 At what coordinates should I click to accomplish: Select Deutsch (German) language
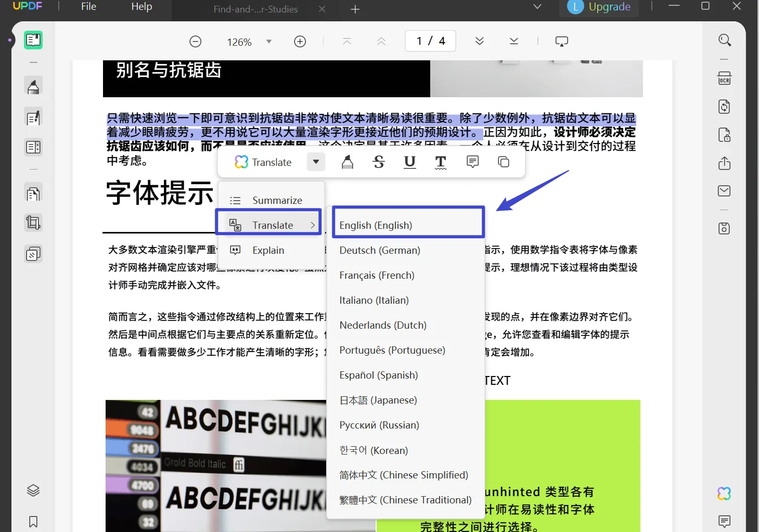point(406,250)
